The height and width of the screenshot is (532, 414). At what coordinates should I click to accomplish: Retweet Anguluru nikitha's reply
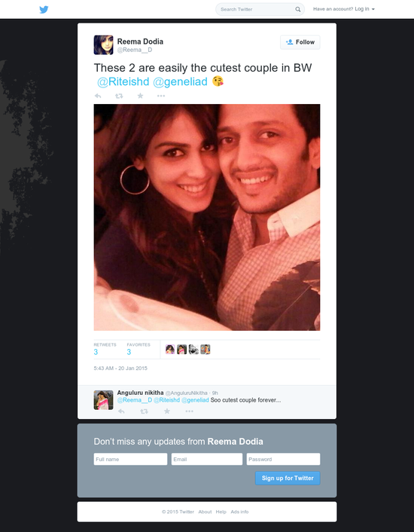144,411
